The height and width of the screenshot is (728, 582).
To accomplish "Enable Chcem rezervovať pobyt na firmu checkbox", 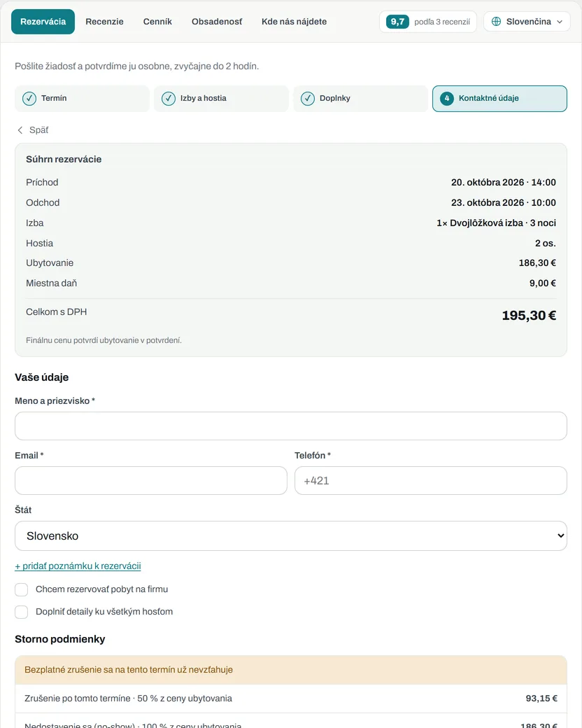I will pyautogui.click(x=22, y=589).
